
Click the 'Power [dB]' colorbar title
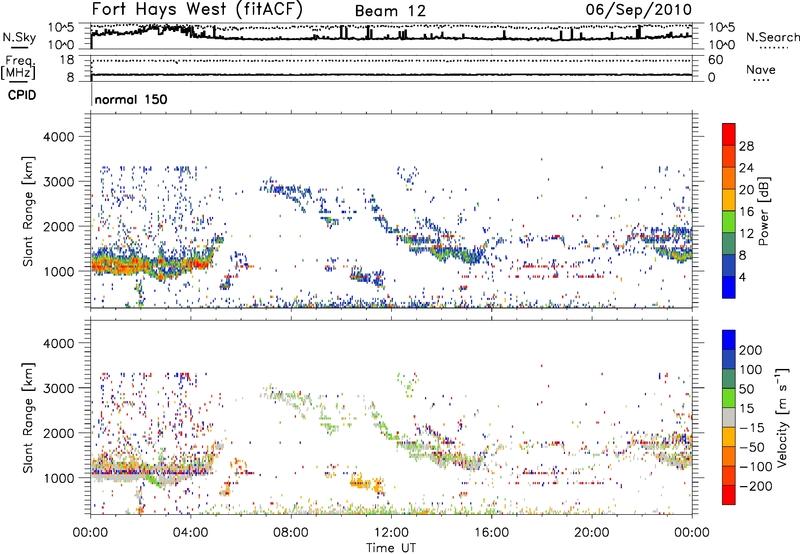click(763, 211)
